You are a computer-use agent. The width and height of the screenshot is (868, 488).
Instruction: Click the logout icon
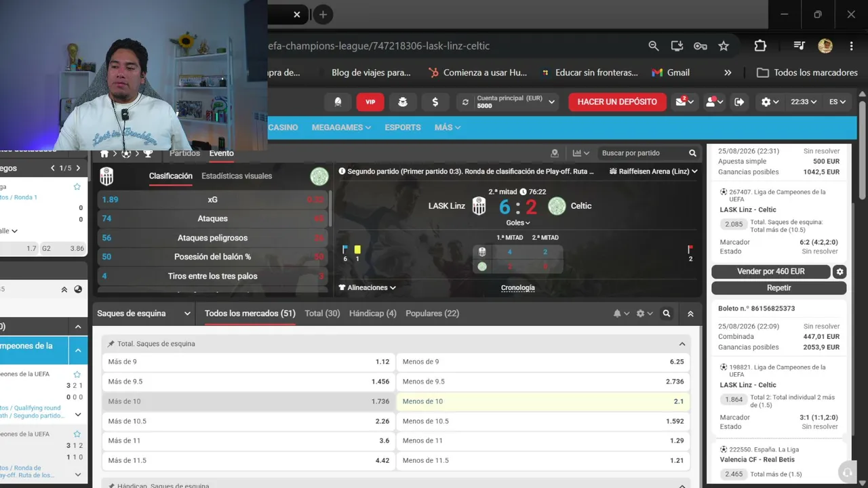pos(739,102)
